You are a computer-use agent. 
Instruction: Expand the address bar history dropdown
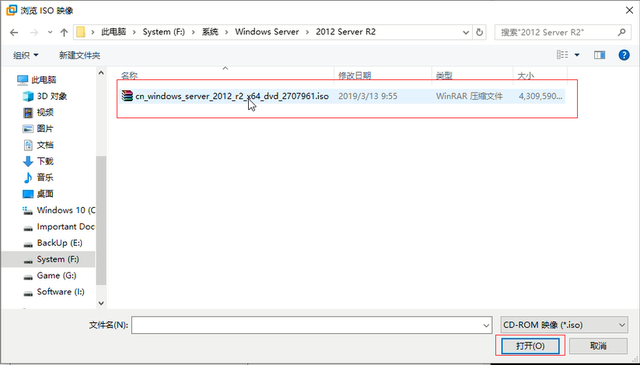466,32
